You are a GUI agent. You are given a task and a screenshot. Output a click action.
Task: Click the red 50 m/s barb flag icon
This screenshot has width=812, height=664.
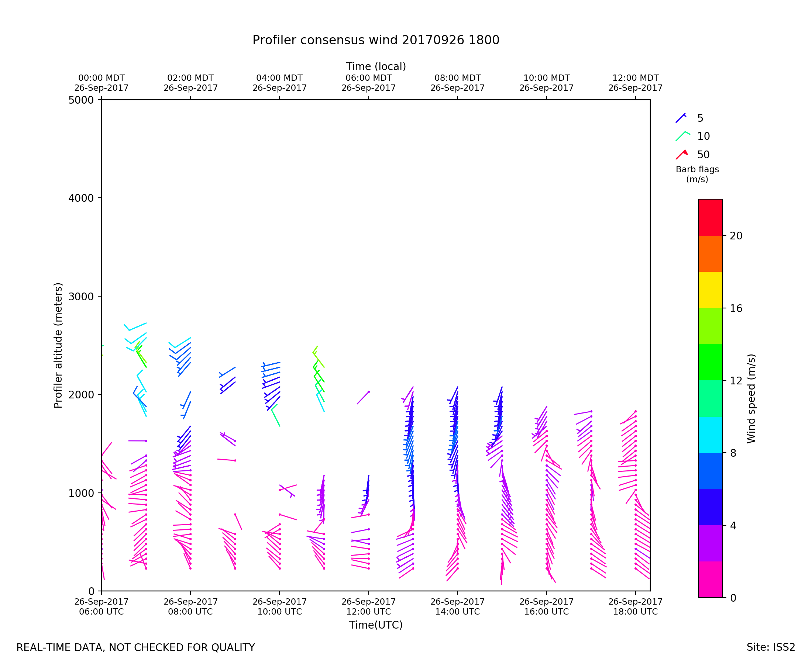pos(682,155)
